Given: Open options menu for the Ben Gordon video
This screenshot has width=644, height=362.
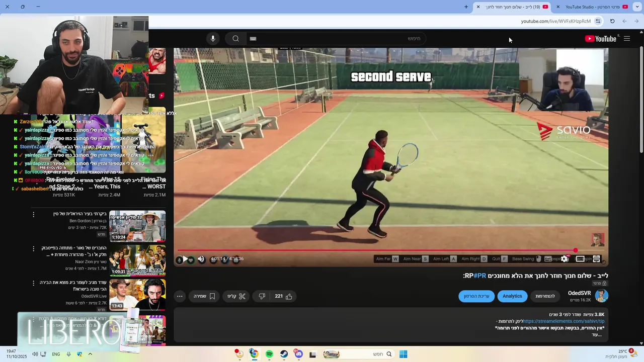Looking at the screenshot, I should pyautogui.click(x=34, y=214).
